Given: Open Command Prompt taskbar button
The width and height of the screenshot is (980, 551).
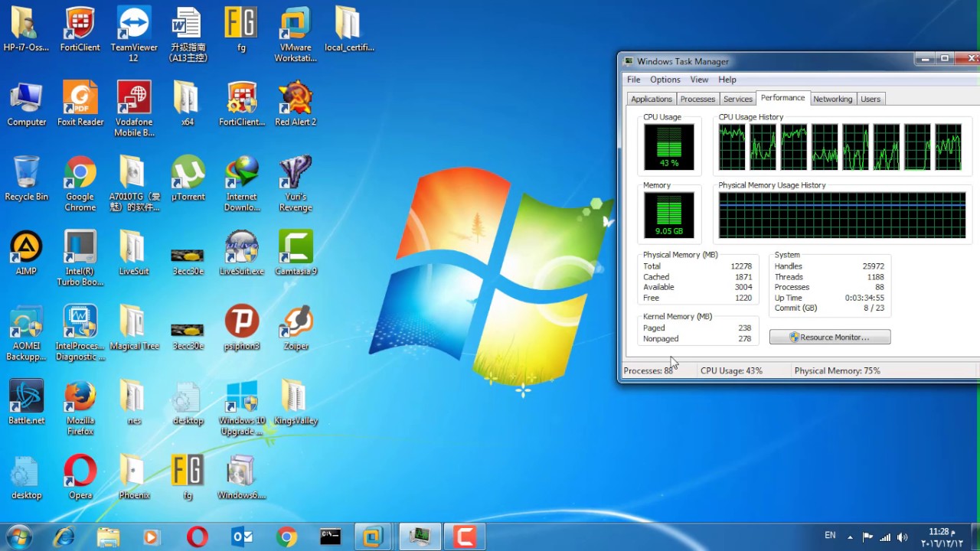Looking at the screenshot, I should point(330,537).
